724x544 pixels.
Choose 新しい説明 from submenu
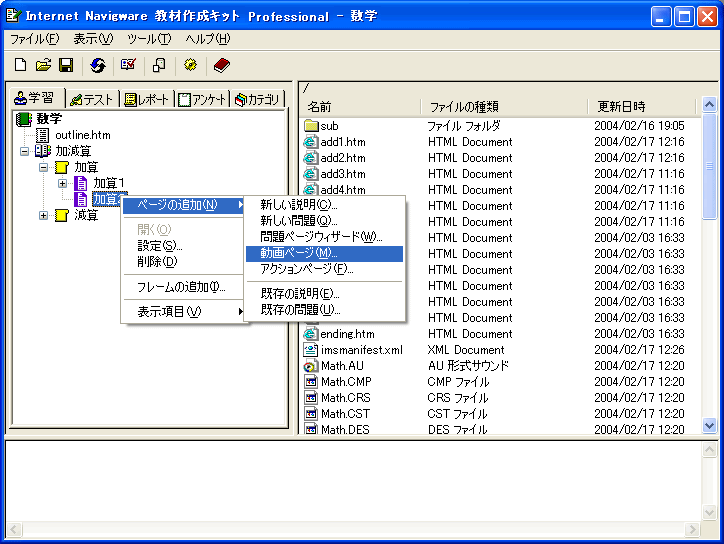(x=324, y=205)
